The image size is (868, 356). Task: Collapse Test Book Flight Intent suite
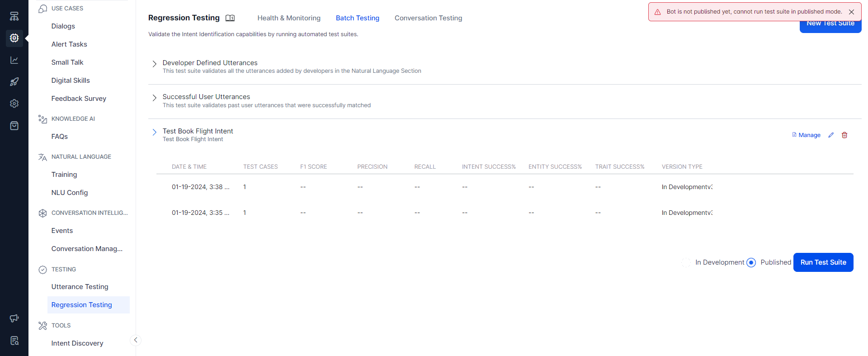click(155, 132)
